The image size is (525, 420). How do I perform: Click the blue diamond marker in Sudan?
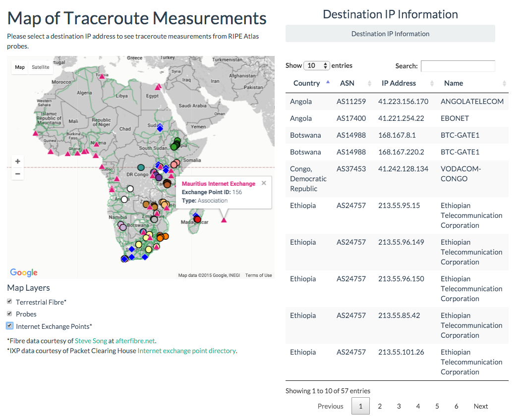(160, 128)
